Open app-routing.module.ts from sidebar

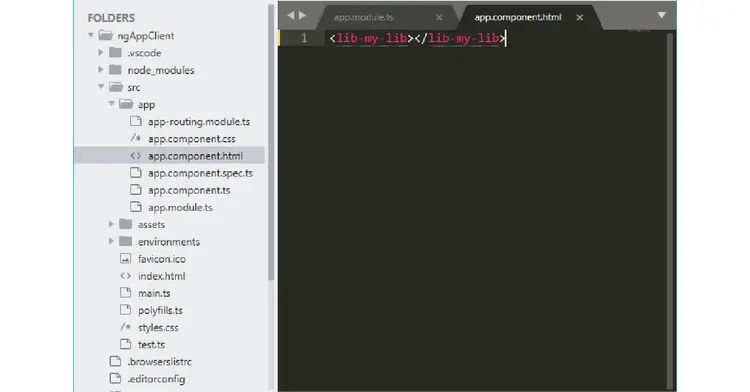click(199, 121)
